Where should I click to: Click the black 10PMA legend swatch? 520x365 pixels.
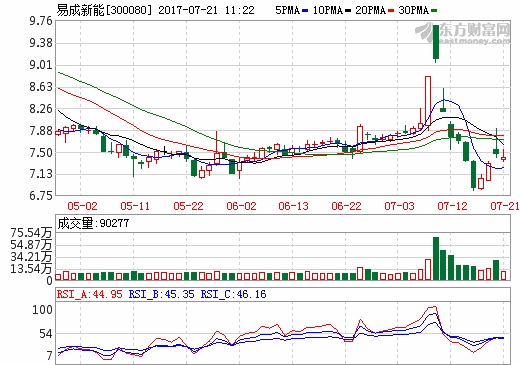click(348, 11)
